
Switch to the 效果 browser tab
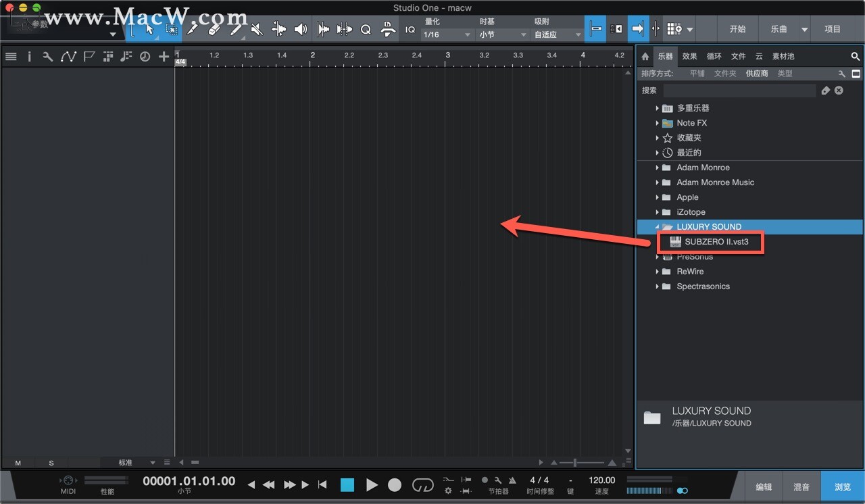click(690, 57)
